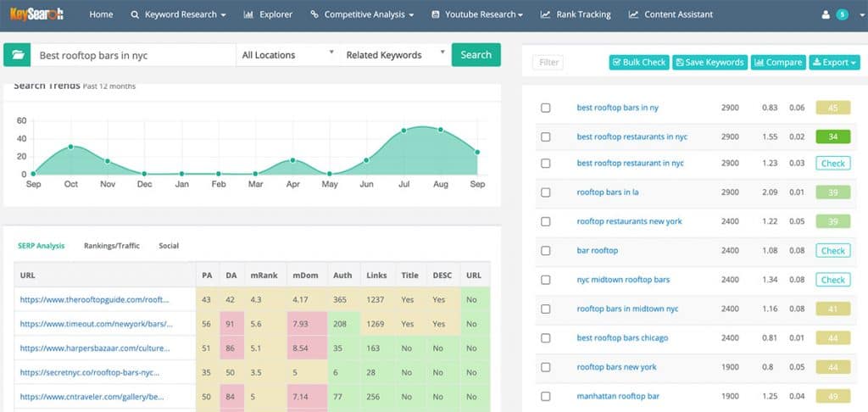Click the Content Assistant chart icon
This screenshot has height=412, width=868.
point(633,15)
